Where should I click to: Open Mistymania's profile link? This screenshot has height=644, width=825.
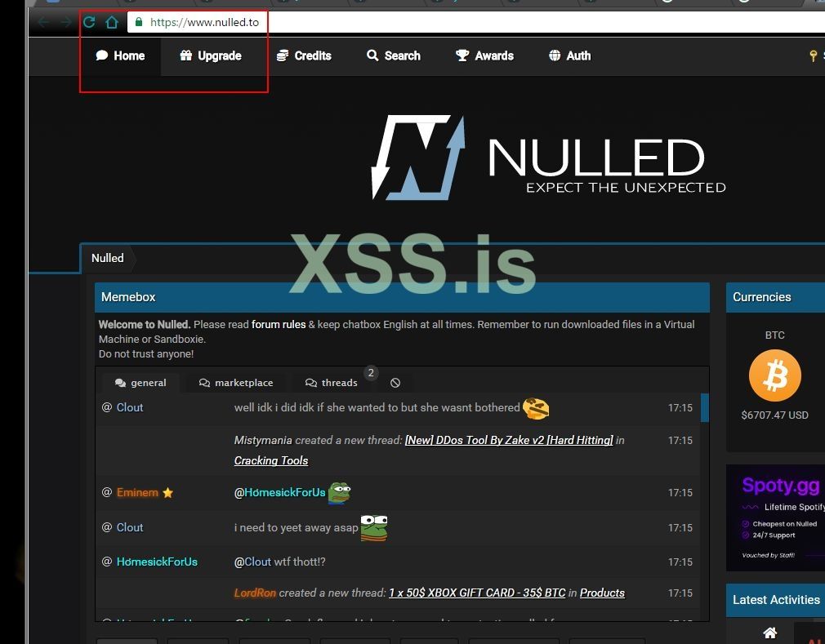tap(263, 440)
